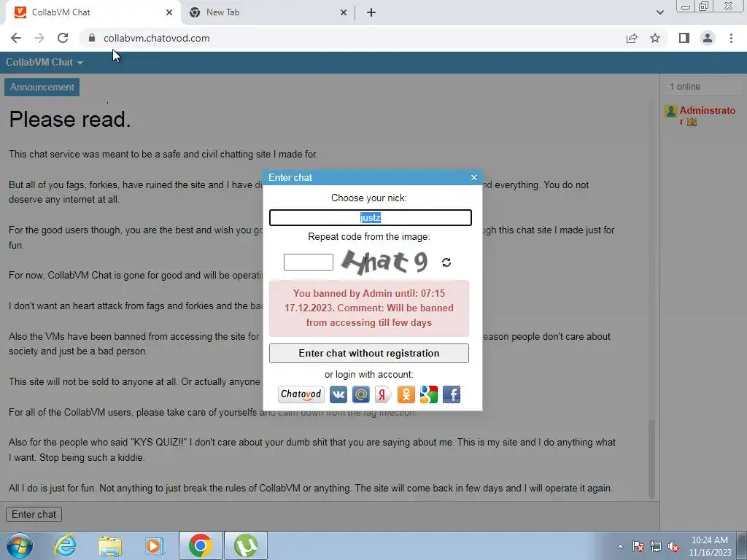747x560 pixels.
Task: Reload the current page
Action: (63, 38)
